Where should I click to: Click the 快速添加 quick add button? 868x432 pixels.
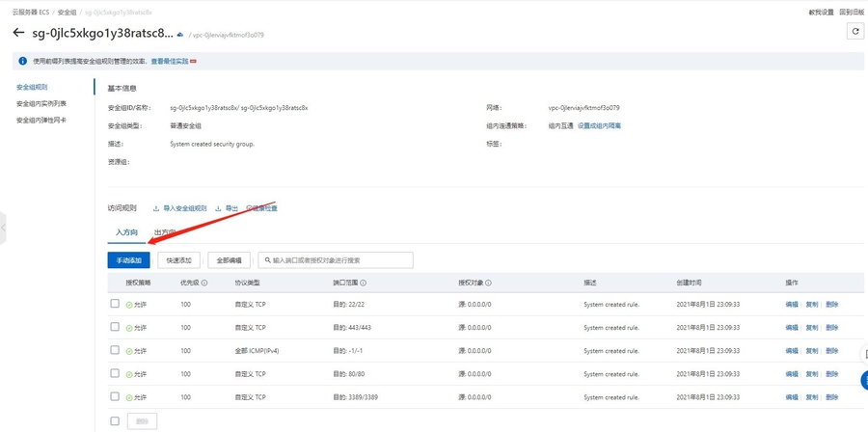pyautogui.click(x=178, y=260)
